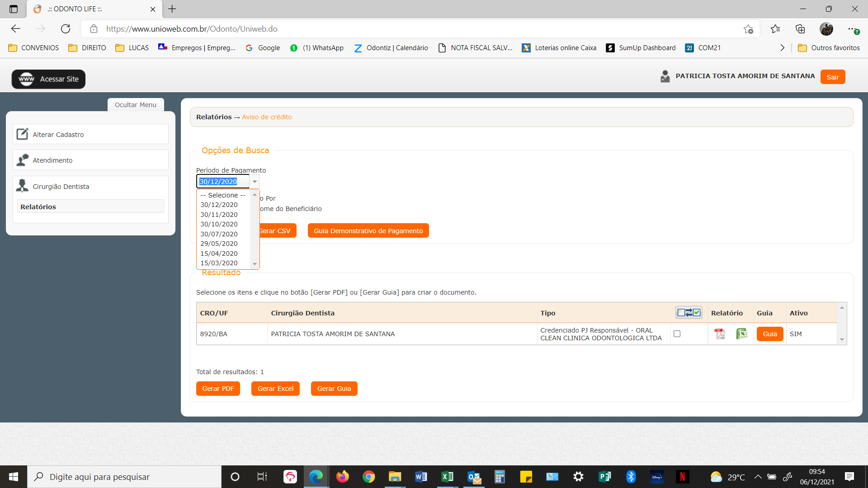Toggle the select-all checkbox in table header
Viewport: 868px width, 488px height.
(x=689, y=313)
